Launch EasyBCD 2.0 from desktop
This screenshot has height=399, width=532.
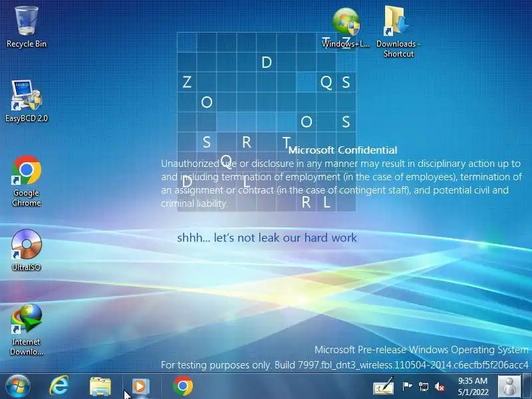[27, 101]
